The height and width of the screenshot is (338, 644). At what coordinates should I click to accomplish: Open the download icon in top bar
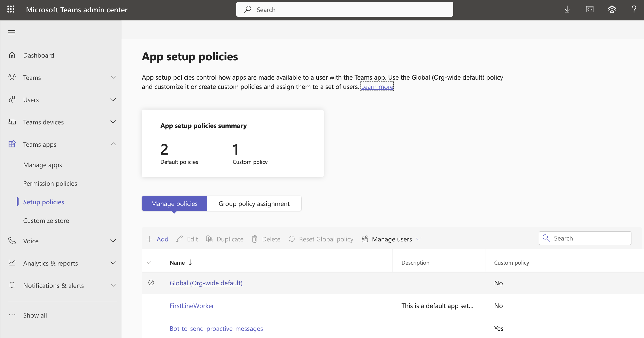point(567,9)
